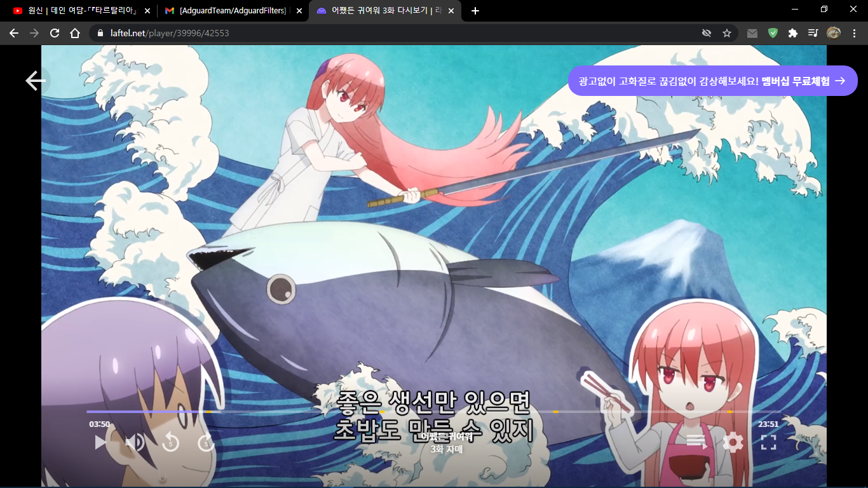Seek on the video progress bar
Viewport: 868px width, 488px height.
[x=433, y=412]
